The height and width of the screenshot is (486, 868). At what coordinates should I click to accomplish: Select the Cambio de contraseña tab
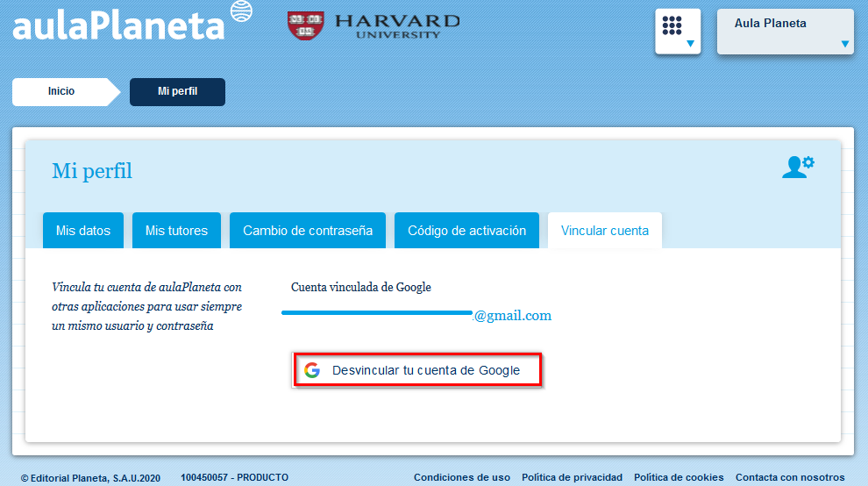[x=308, y=231]
